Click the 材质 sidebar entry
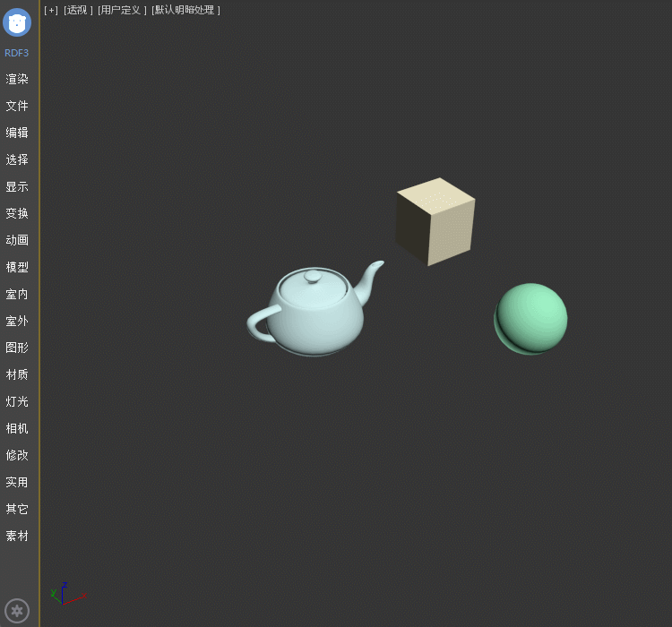This screenshot has width=672, height=627. (x=17, y=374)
